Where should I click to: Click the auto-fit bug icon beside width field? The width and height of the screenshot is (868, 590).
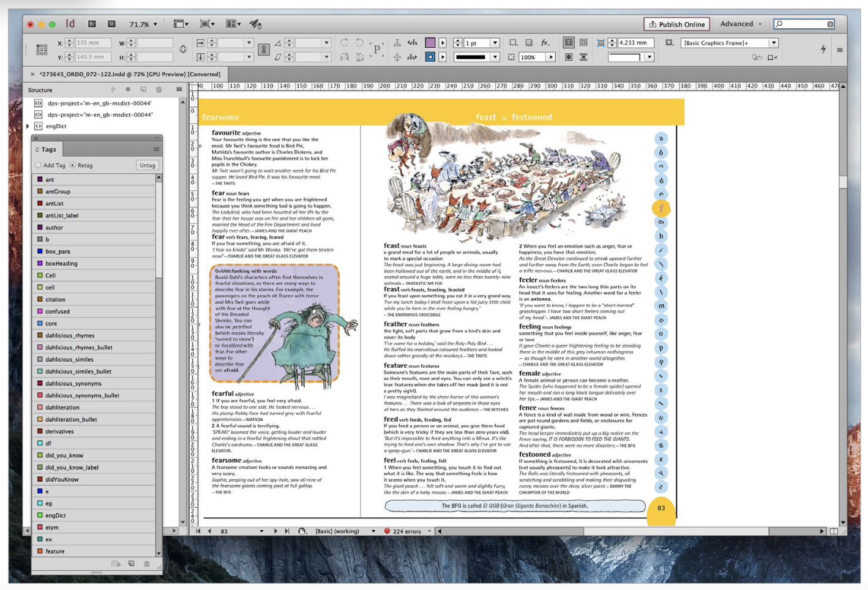coord(183,50)
